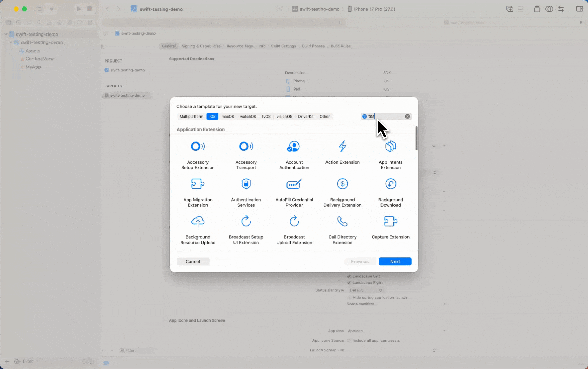The height and width of the screenshot is (369, 588).
Task: Select the Capture Extension template
Action: click(390, 227)
